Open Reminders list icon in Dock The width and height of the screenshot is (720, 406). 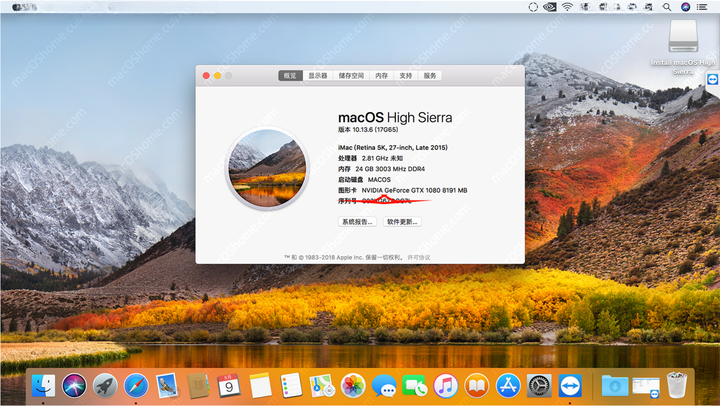point(291,385)
